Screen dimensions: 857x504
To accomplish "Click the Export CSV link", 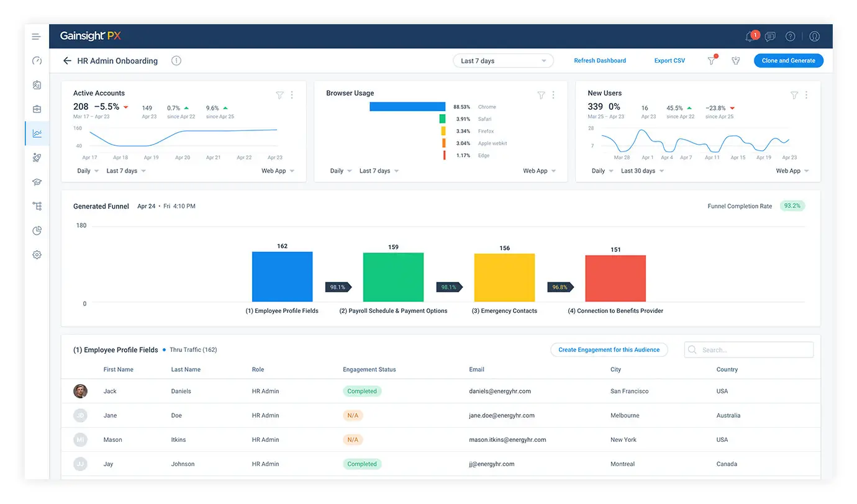I will (669, 61).
